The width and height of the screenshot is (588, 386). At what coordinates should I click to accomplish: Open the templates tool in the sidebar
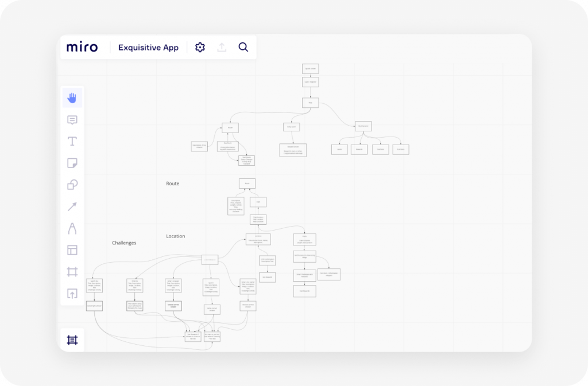coord(72,250)
